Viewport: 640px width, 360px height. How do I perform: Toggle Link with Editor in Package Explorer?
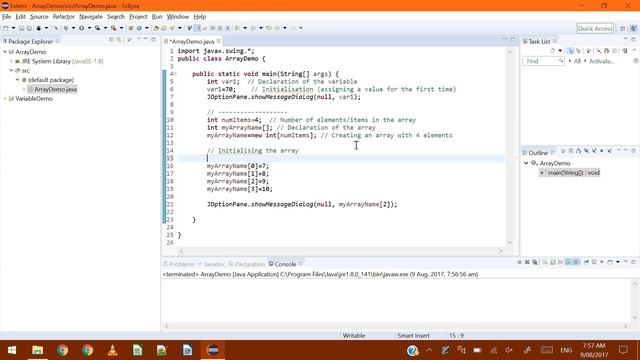(119, 40)
